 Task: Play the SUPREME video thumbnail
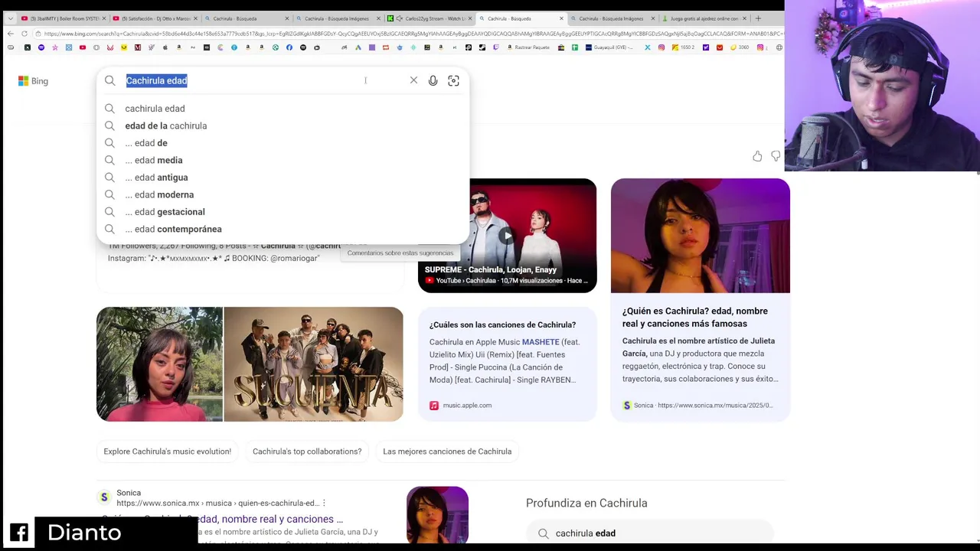coord(507,236)
